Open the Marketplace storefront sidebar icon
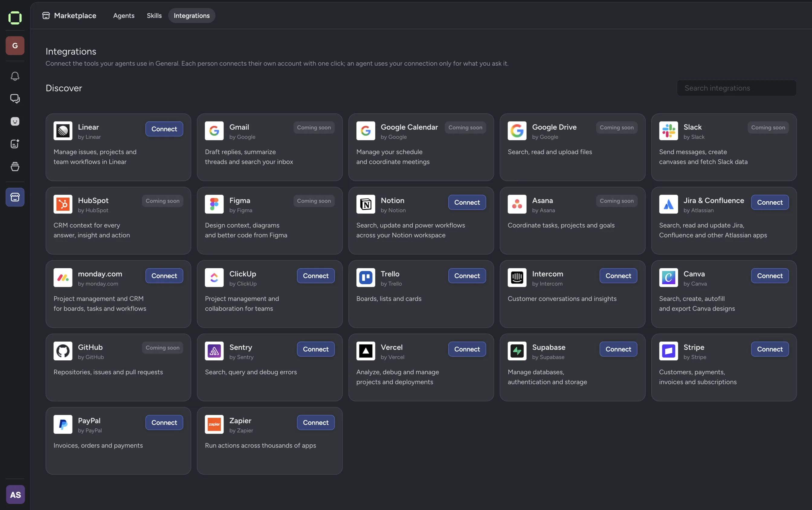Image resolution: width=812 pixels, height=510 pixels. 15,197
